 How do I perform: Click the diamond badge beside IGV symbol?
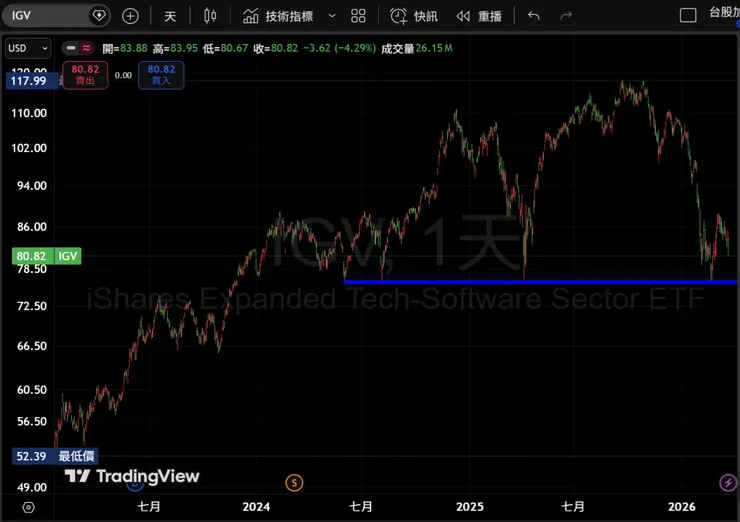(x=99, y=16)
